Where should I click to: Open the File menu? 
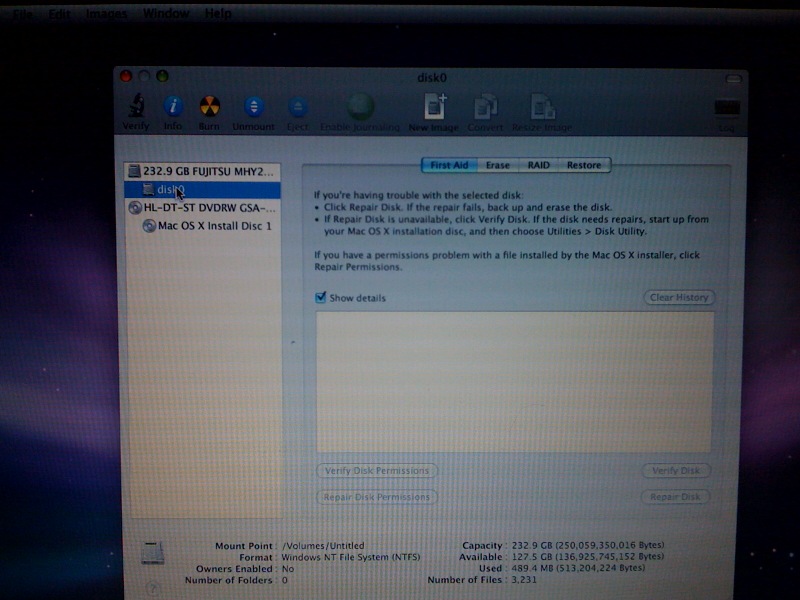click(22, 14)
